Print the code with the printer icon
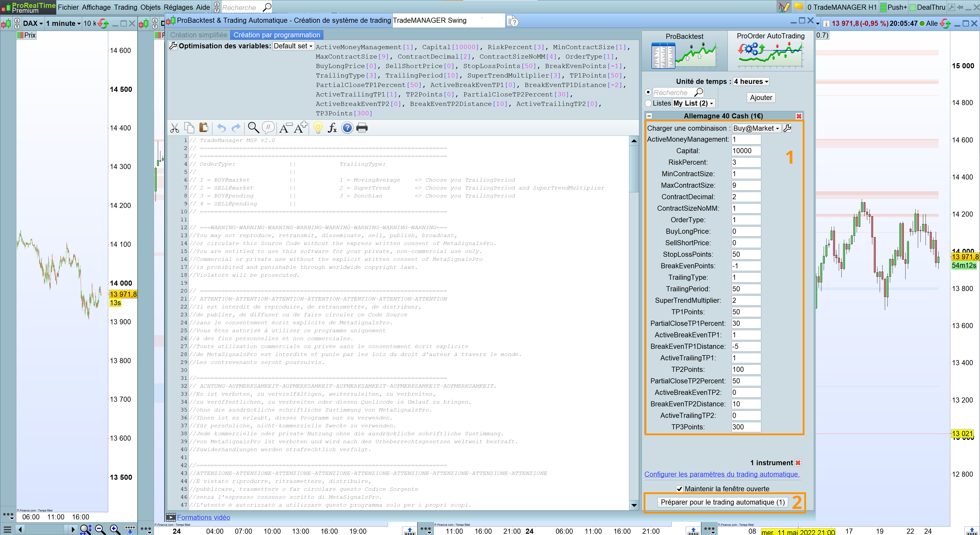The image size is (980, 535). pos(362,128)
